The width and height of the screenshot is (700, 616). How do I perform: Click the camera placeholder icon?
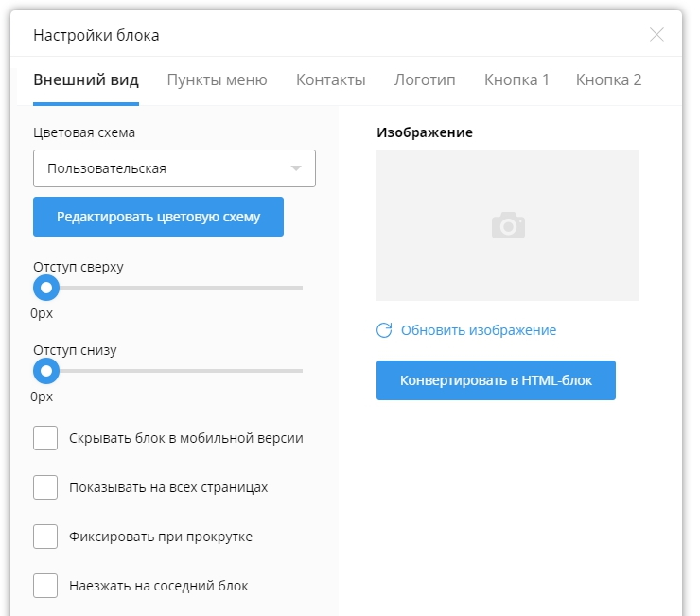pyautogui.click(x=508, y=225)
